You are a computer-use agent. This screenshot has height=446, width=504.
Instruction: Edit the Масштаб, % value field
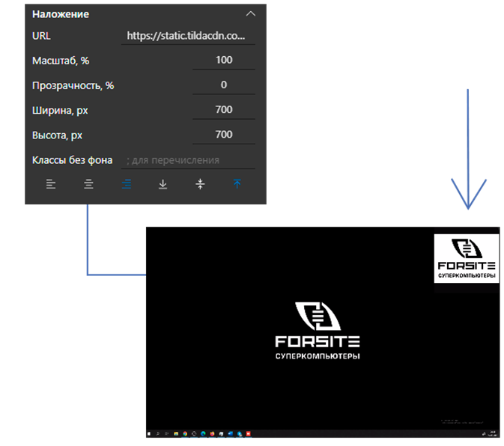click(224, 61)
